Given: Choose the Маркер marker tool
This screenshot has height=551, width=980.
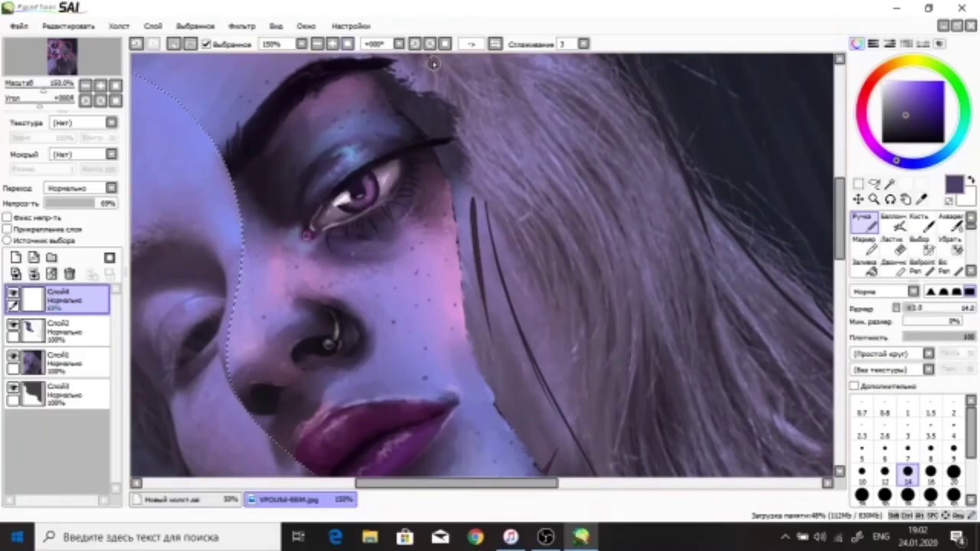Looking at the screenshot, I should pos(864,245).
